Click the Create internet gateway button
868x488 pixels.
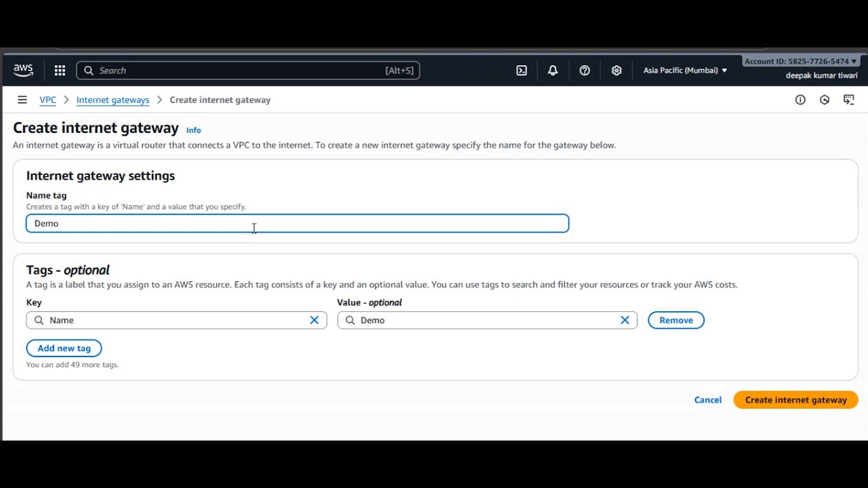(x=795, y=400)
